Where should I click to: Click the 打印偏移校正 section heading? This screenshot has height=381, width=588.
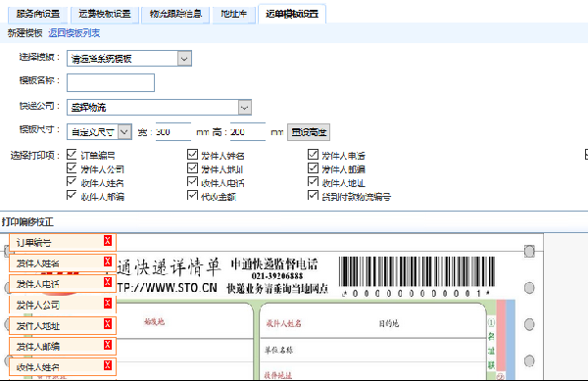click(x=27, y=222)
